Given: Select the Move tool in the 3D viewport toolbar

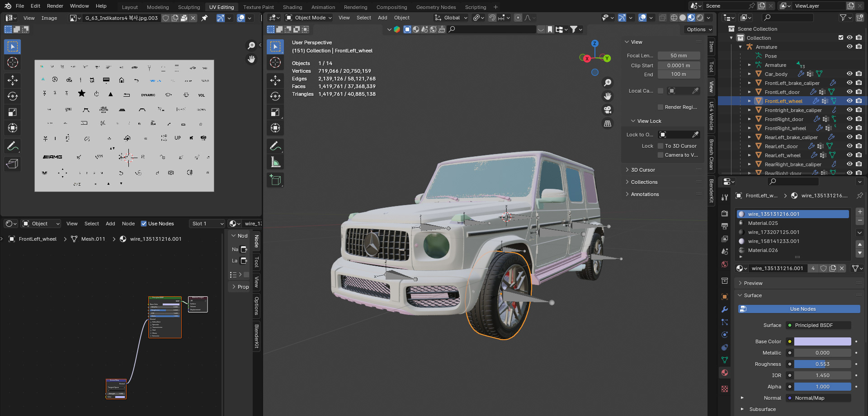Looking at the screenshot, I should [275, 80].
